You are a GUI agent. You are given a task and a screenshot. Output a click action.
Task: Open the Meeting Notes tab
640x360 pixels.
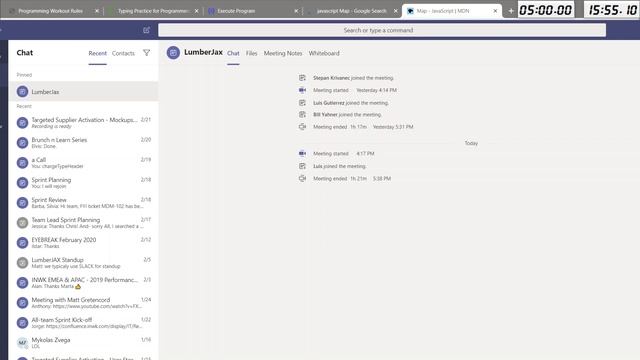283,53
